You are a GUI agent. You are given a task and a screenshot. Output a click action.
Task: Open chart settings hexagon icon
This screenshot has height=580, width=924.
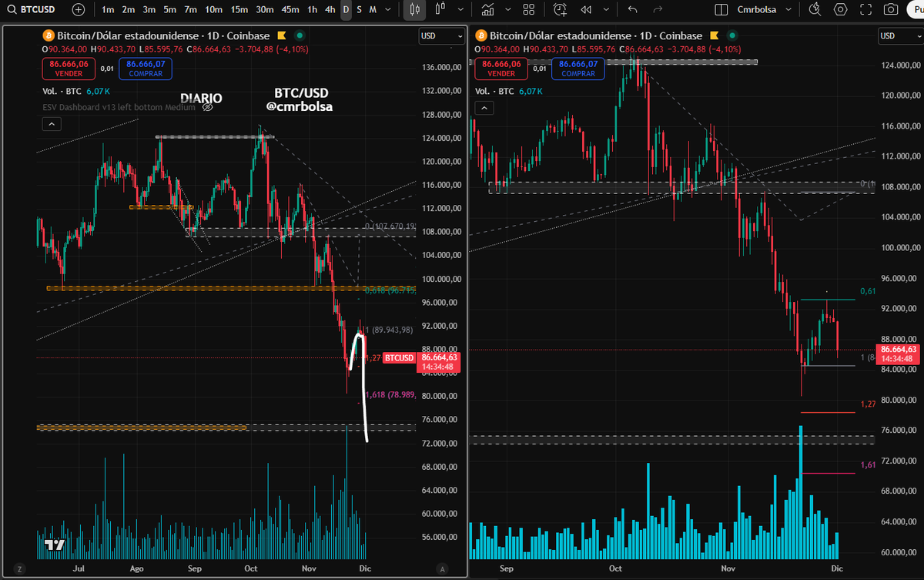coord(841,9)
